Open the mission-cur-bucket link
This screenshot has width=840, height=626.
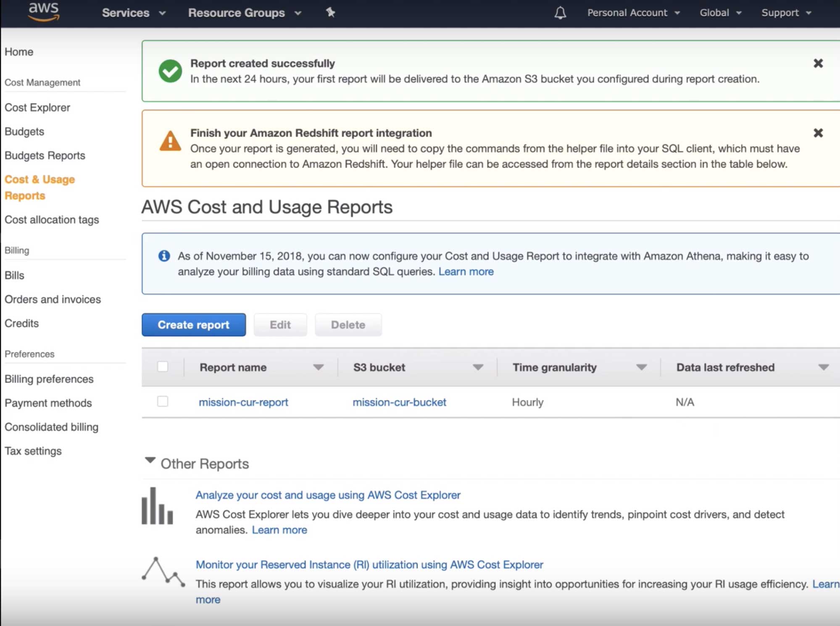point(399,402)
